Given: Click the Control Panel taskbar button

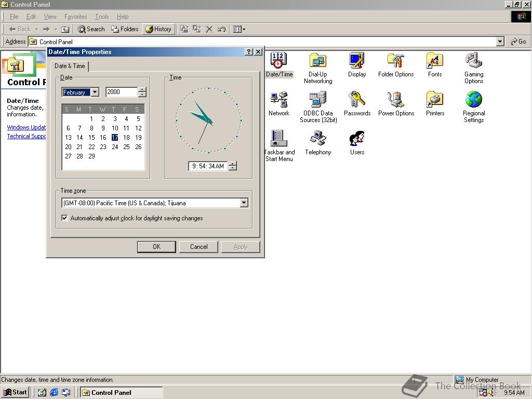Looking at the screenshot, I should coord(122,393).
